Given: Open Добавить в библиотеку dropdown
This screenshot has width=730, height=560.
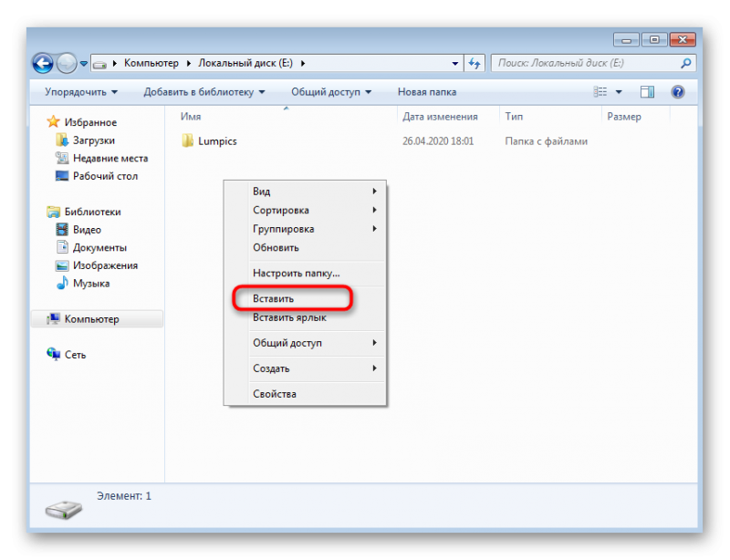Looking at the screenshot, I should pos(203,92).
